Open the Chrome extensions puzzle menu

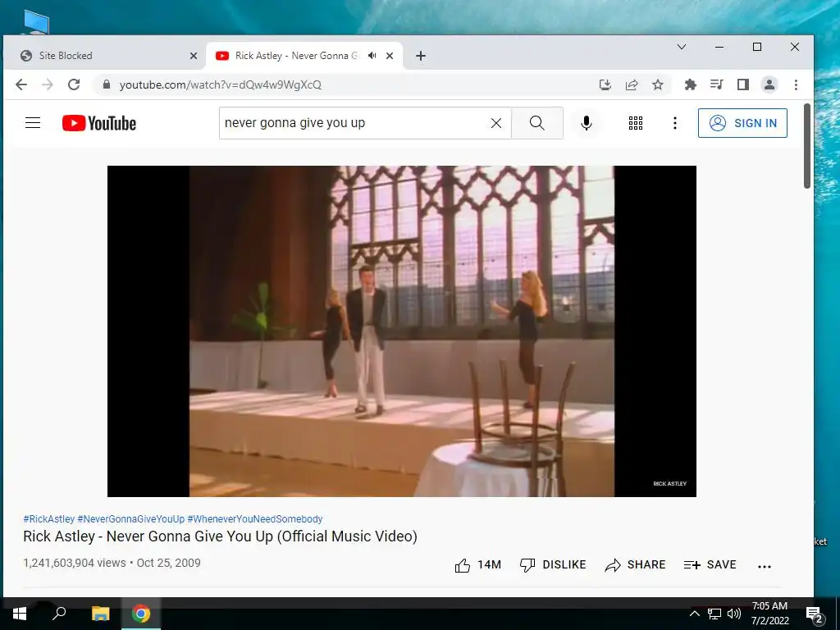tap(690, 84)
